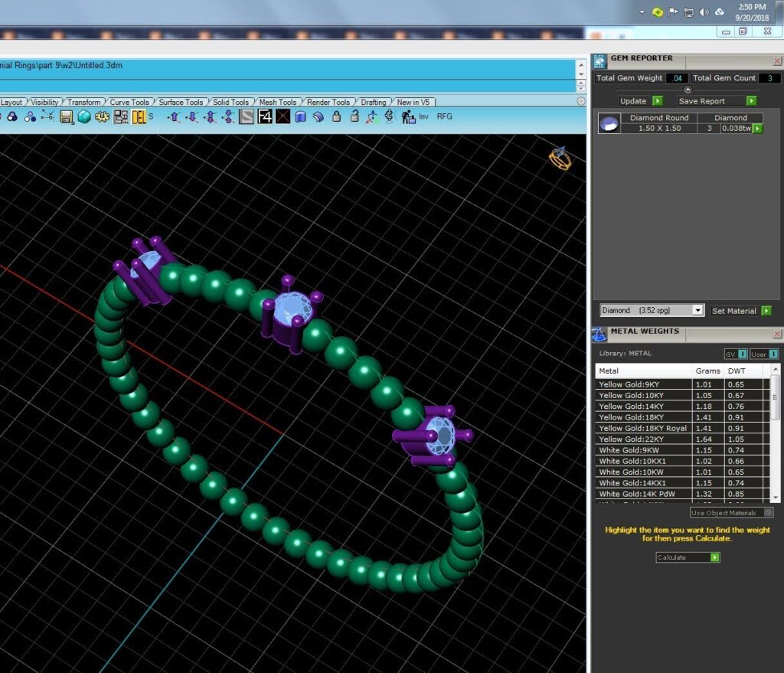
Task: Click the RFG toolbar button
Action: [x=445, y=116]
